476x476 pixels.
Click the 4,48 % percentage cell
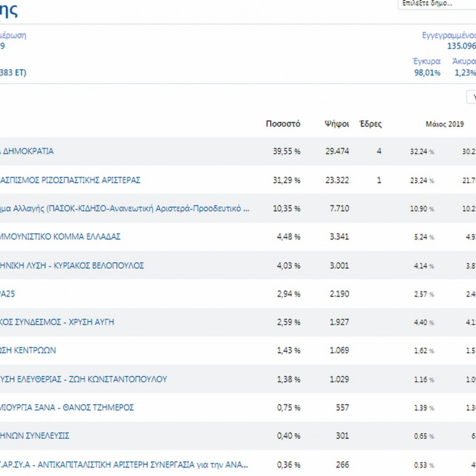click(x=289, y=237)
